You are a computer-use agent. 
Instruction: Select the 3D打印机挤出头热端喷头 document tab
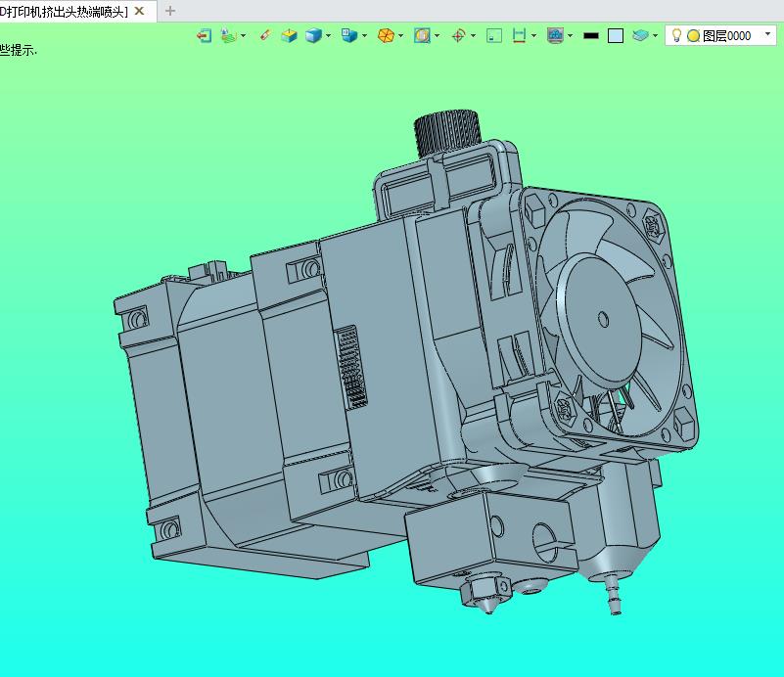pyautogui.click(x=64, y=11)
